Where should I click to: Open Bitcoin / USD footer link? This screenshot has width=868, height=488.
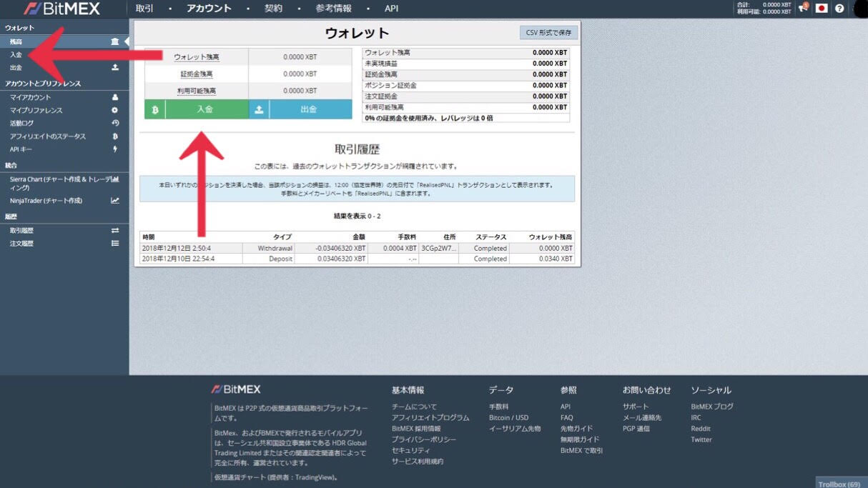click(x=509, y=417)
